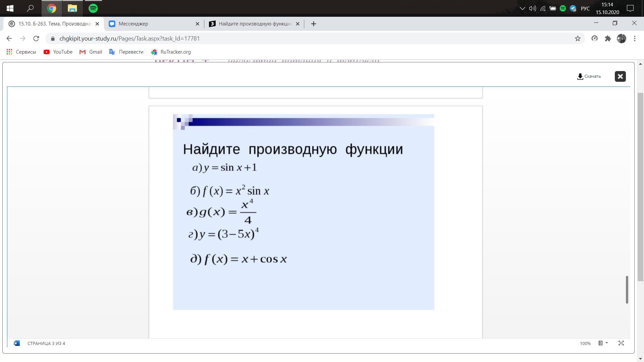This screenshot has height=362, width=644.
Task: Click the Word document icon in status bar
Action: click(17, 343)
